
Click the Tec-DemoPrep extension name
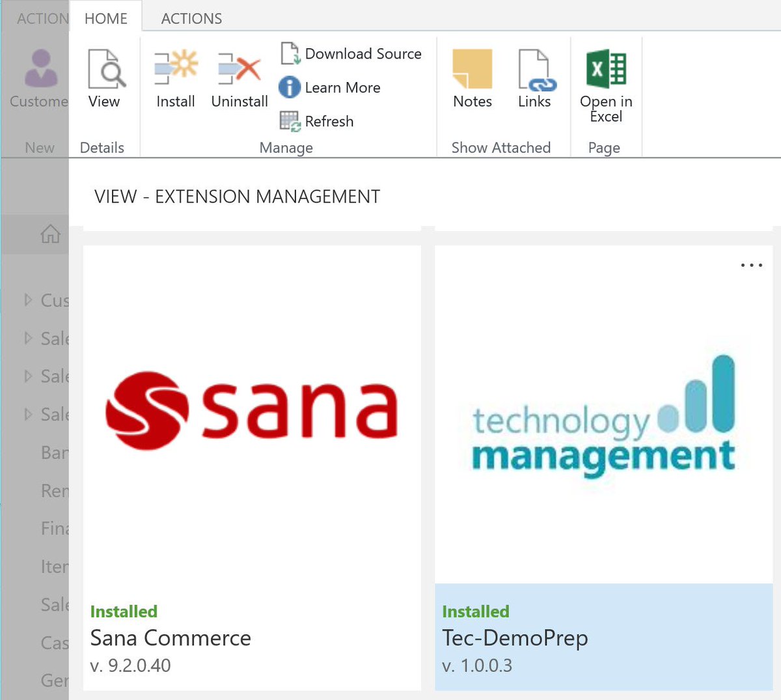point(515,637)
